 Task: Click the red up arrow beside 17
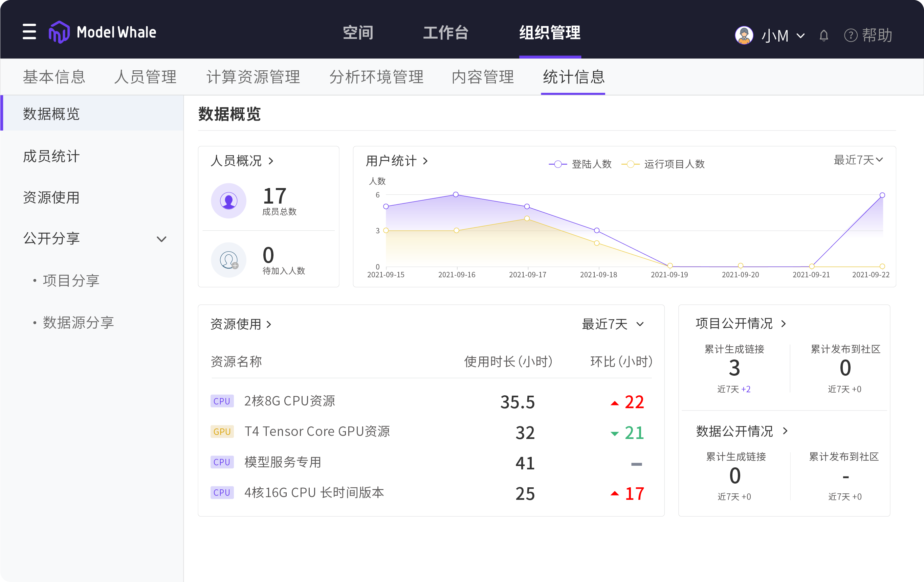614,493
